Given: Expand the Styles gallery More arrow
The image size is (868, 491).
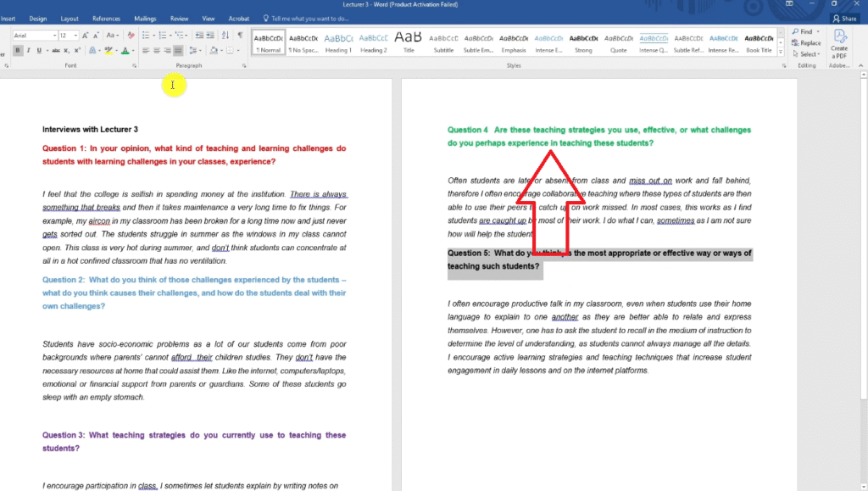Looking at the screenshot, I should 779,52.
